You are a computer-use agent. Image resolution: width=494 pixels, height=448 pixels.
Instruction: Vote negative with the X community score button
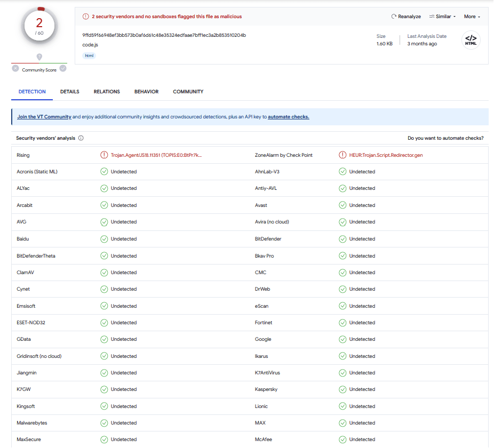[15, 68]
